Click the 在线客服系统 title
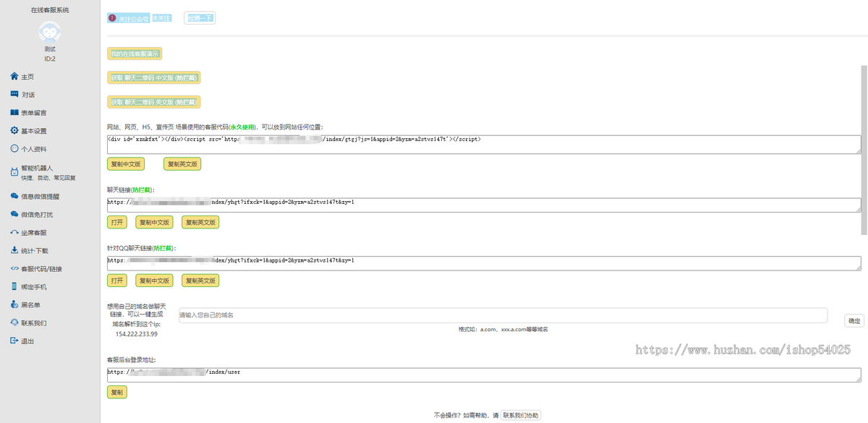The image size is (868, 423). click(50, 10)
